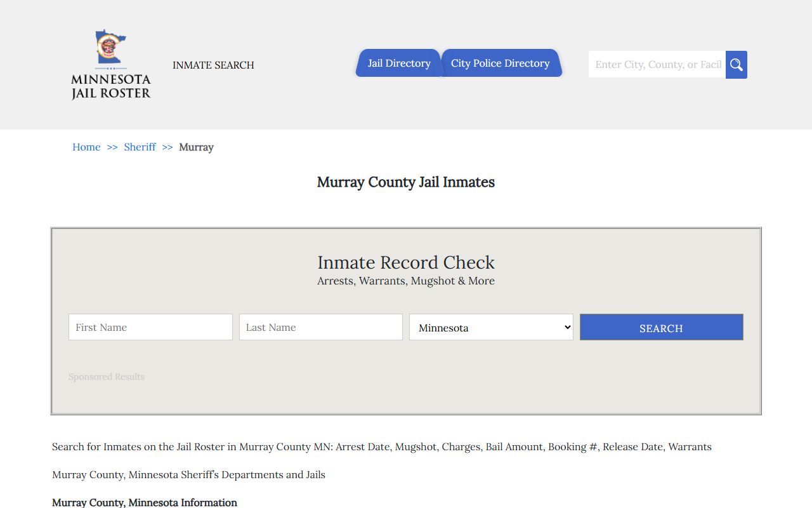812x508 pixels.
Task: Click the First Name input field
Action: (x=150, y=327)
